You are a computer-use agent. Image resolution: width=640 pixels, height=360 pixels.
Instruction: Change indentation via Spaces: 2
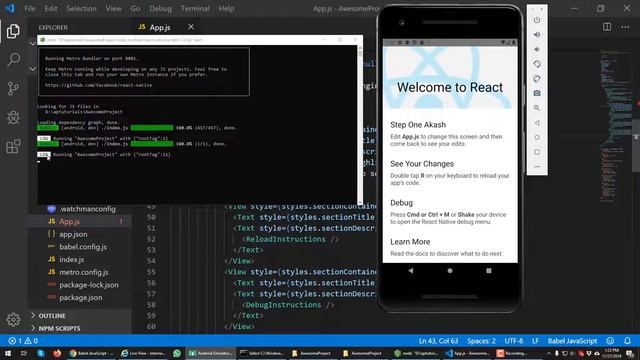[481, 340]
